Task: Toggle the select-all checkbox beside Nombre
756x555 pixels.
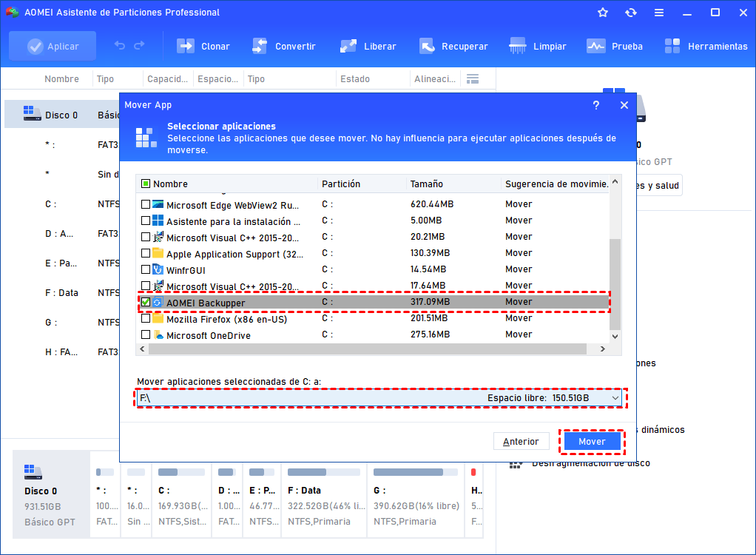Action: (146, 184)
